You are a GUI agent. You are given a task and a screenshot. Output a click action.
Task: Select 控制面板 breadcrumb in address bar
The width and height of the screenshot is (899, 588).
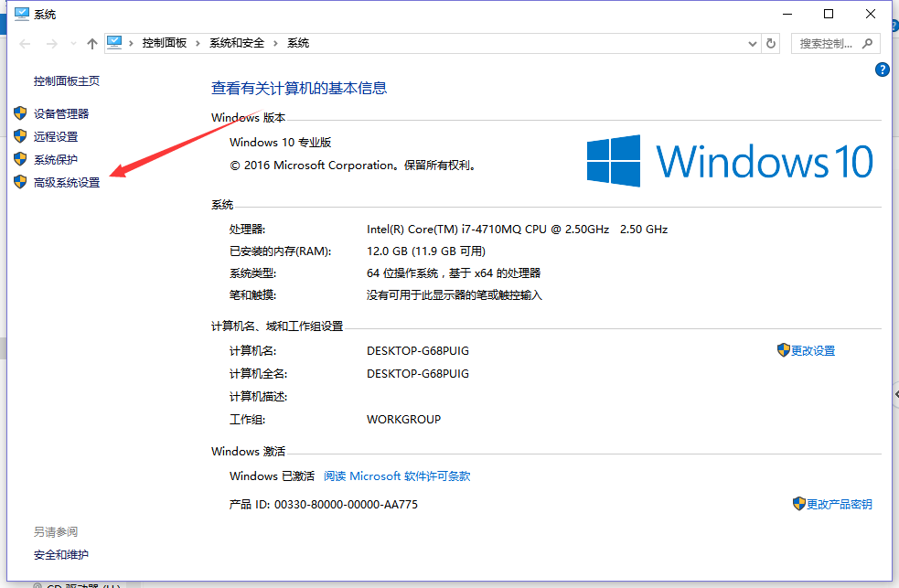165,43
